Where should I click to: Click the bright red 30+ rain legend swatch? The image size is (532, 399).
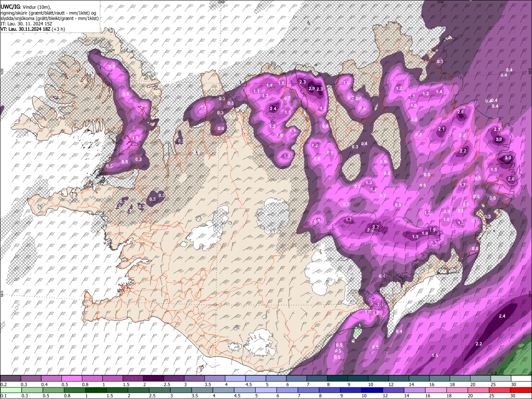click(520, 390)
